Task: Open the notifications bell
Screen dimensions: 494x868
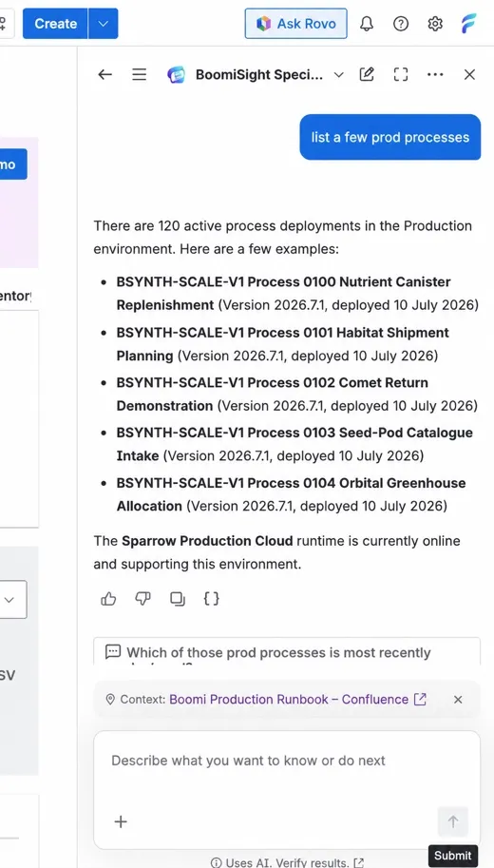Action: click(x=366, y=24)
